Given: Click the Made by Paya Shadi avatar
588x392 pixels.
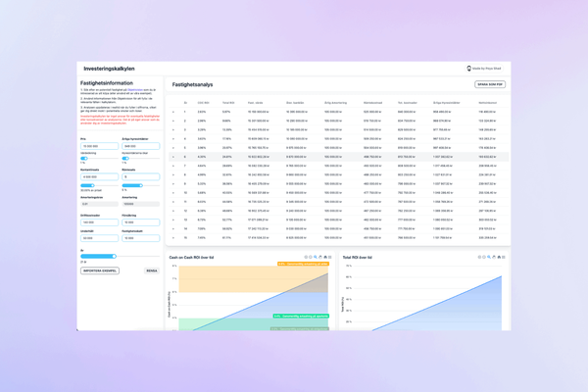Looking at the screenshot, I should pos(469,69).
